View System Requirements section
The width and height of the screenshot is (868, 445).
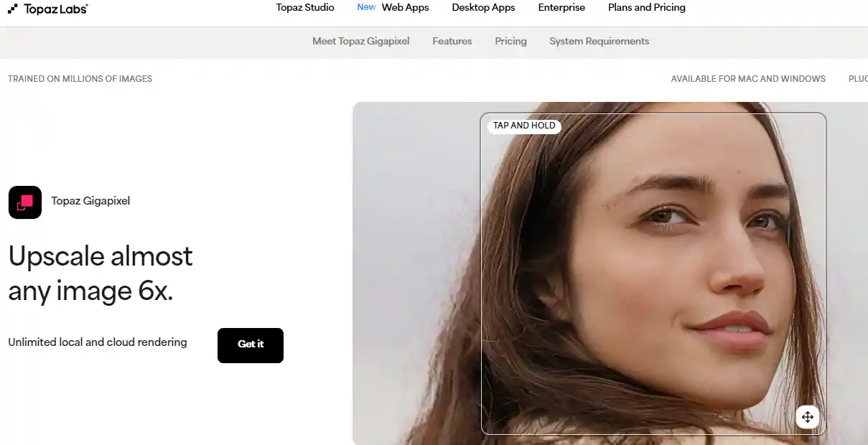point(599,42)
